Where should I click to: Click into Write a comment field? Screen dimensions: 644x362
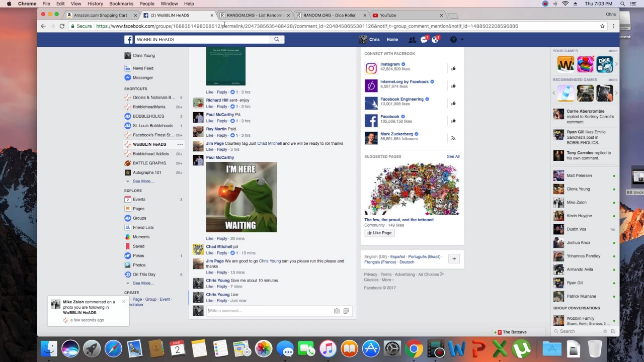coord(269,311)
